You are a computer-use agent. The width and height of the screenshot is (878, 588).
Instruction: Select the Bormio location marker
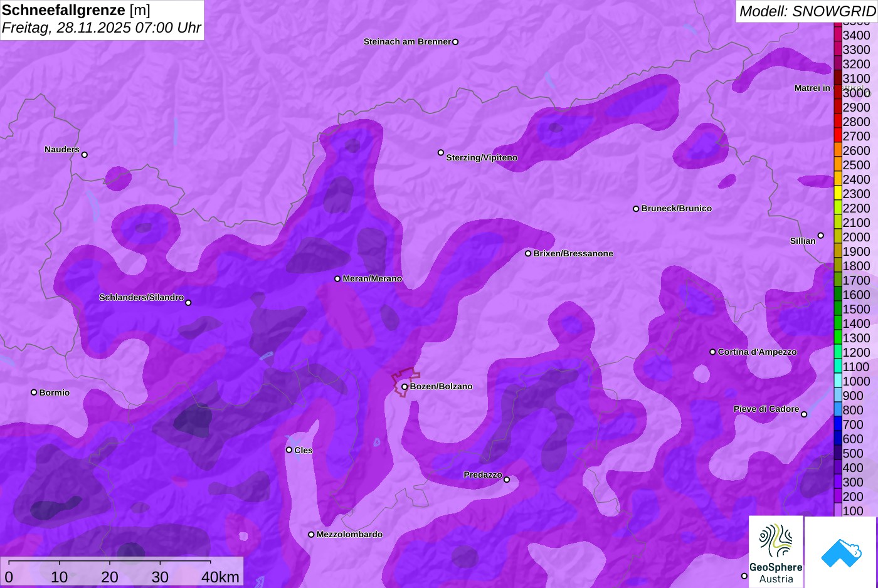tap(34, 392)
